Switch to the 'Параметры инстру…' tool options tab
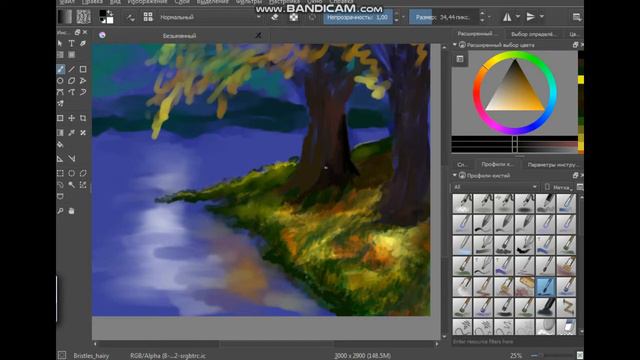640x360 pixels. 553,164
